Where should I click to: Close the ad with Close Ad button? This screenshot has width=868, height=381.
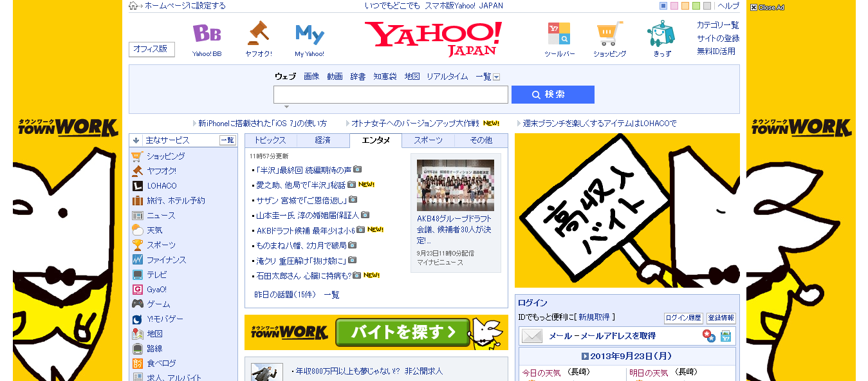pos(767,7)
